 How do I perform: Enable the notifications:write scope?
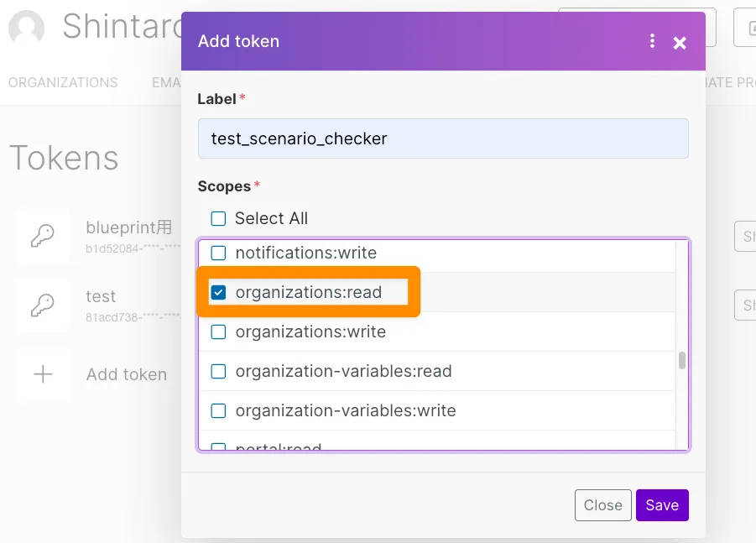tap(218, 253)
